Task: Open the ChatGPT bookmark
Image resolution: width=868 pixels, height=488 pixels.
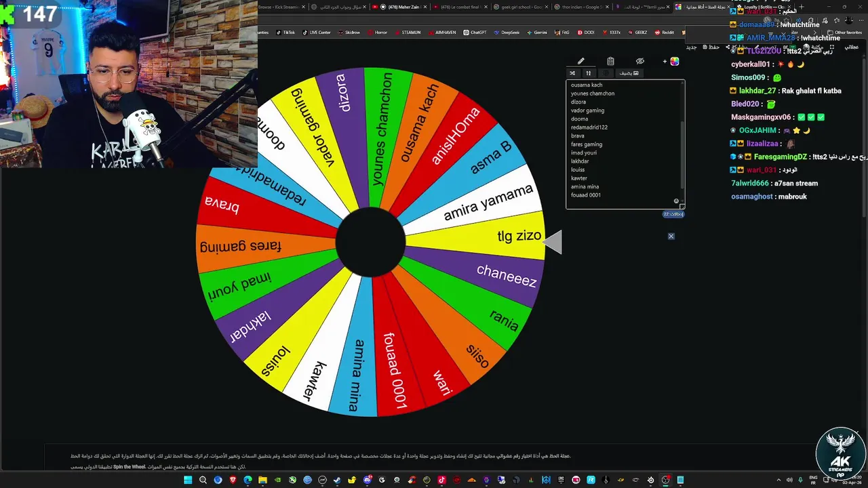Action: pyautogui.click(x=475, y=33)
